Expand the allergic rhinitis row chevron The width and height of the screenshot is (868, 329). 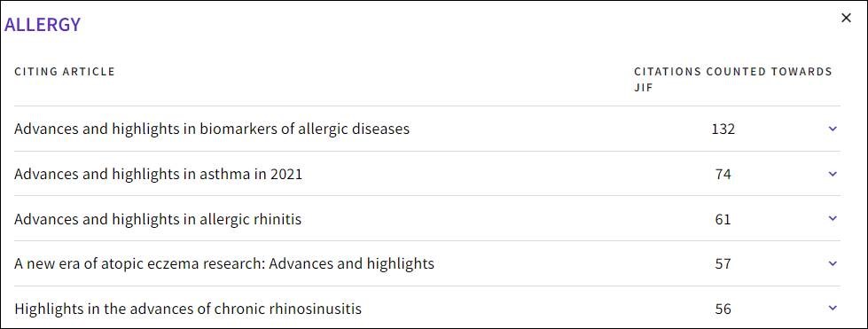pyautogui.click(x=833, y=219)
